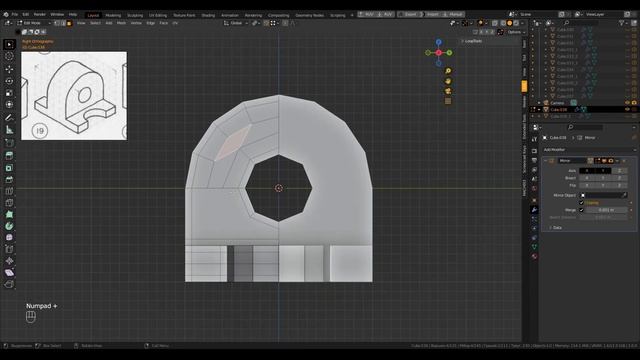Open the Add Modifier dropdown
The width and height of the screenshot is (640, 360).
[x=588, y=150]
